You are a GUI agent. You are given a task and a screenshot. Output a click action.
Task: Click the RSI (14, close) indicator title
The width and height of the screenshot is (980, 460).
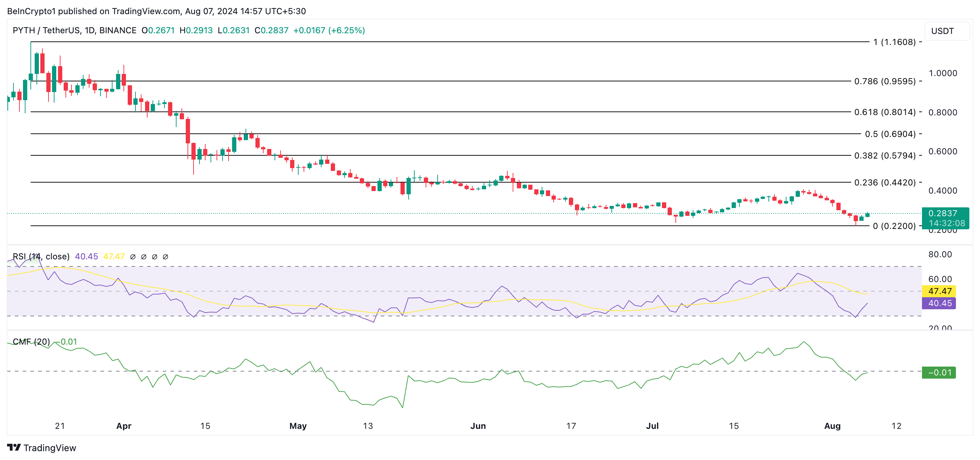[x=41, y=257]
